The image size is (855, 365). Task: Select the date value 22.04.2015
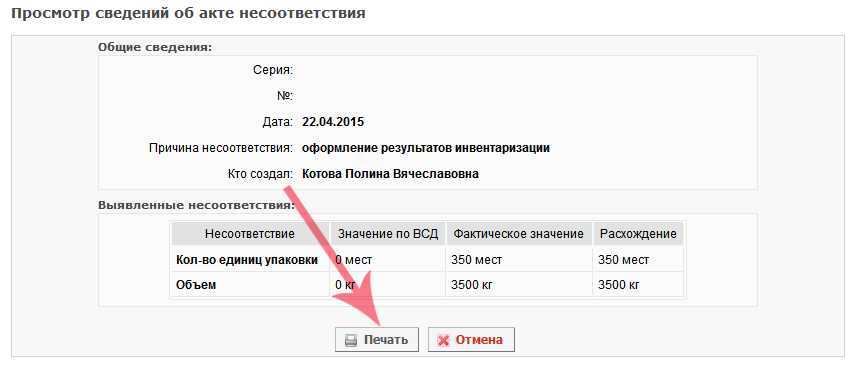point(333,122)
